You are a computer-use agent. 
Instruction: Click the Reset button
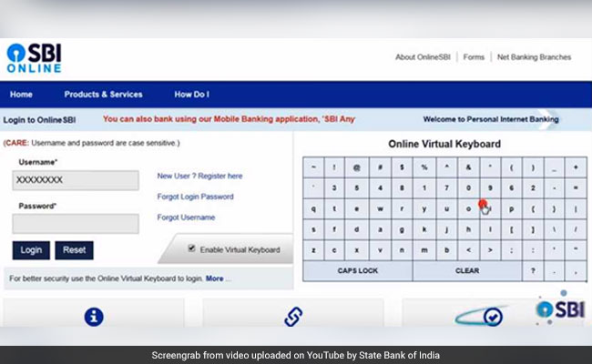(74, 250)
